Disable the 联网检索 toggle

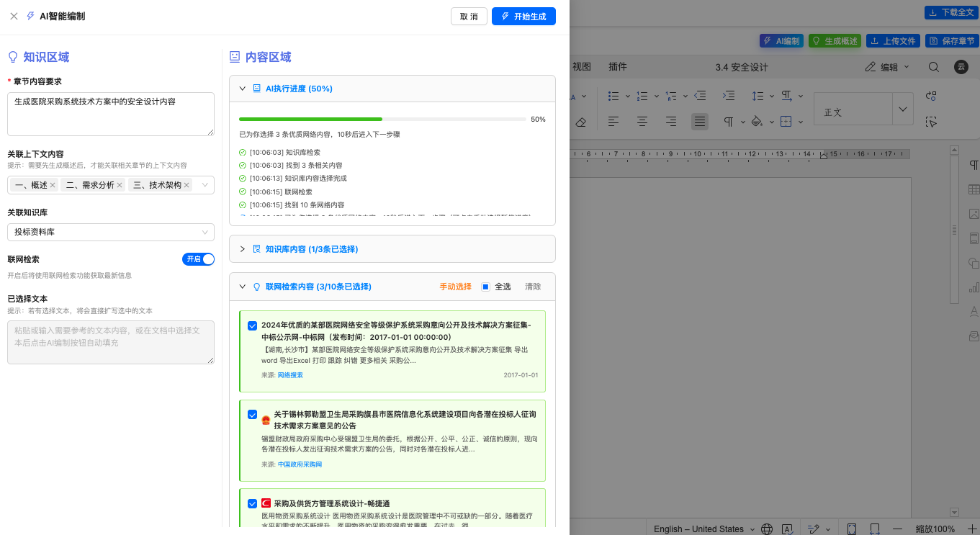[x=199, y=259]
